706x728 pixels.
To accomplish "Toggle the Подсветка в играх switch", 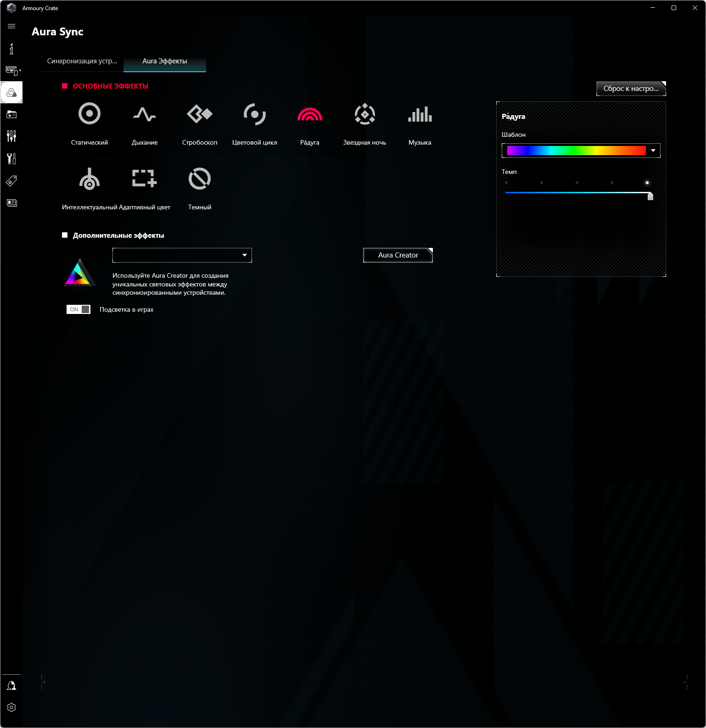I will click(78, 309).
